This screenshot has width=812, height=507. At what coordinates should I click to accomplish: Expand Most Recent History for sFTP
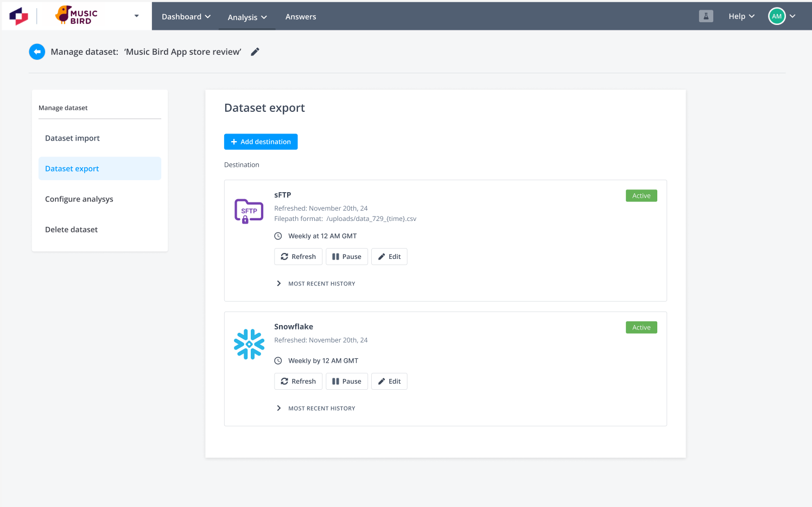(315, 284)
